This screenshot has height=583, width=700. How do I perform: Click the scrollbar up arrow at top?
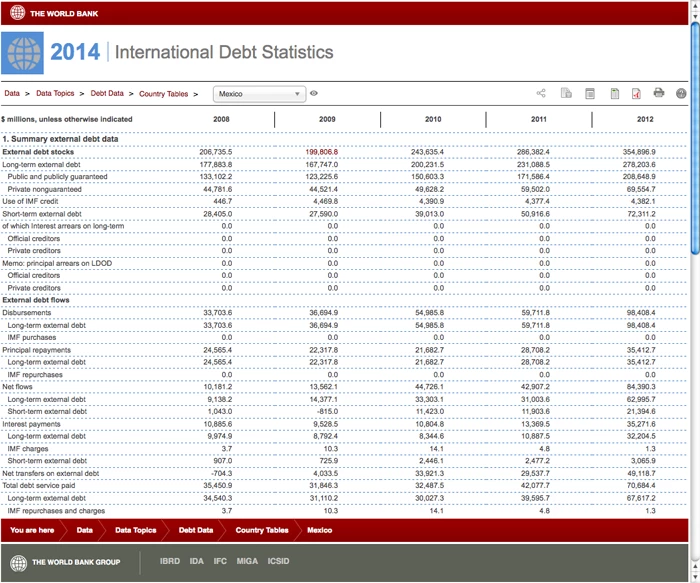point(695,4)
